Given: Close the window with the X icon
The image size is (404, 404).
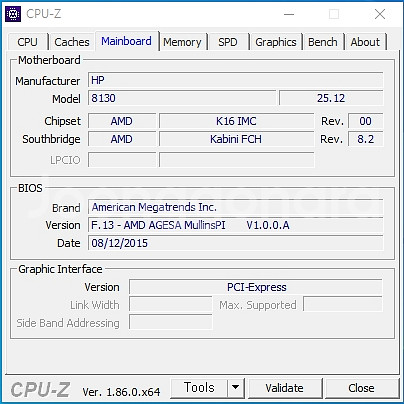Looking at the screenshot, I should [x=380, y=14].
